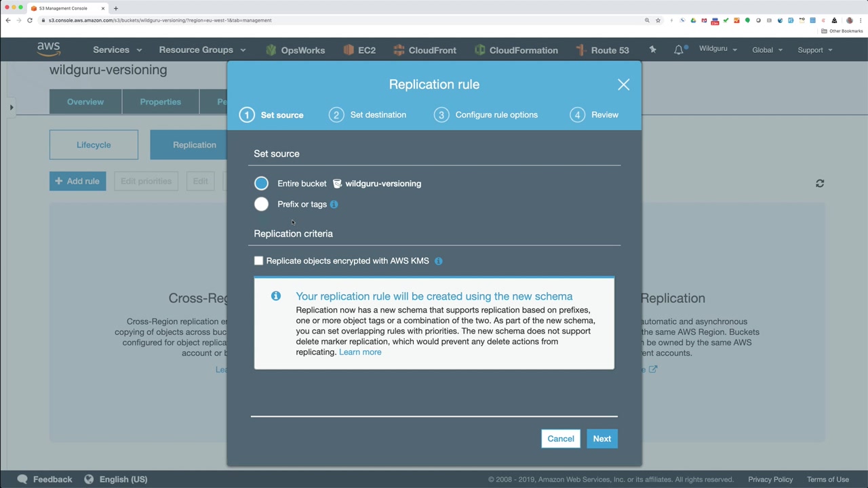Image resolution: width=868 pixels, height=488 pixels.
Task: Go to the EC2 shortcut
Action: pyautogui.click(x=359, y=50)
